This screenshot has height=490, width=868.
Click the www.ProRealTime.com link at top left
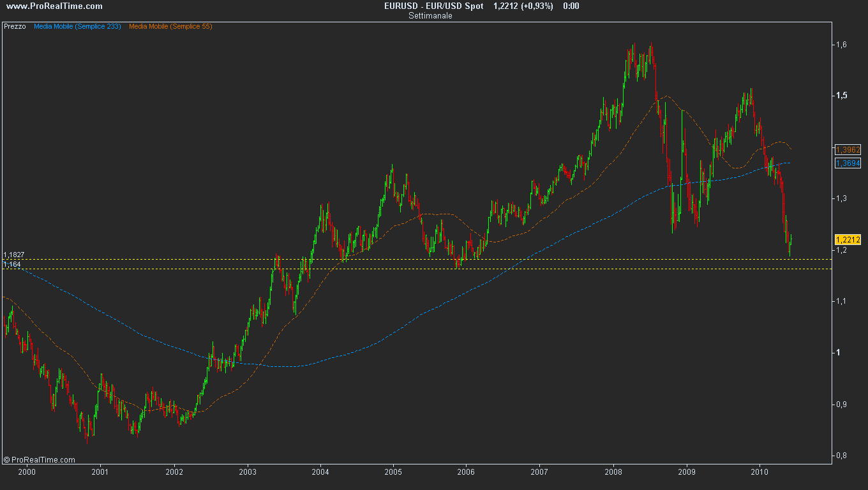tap(53, 6)
